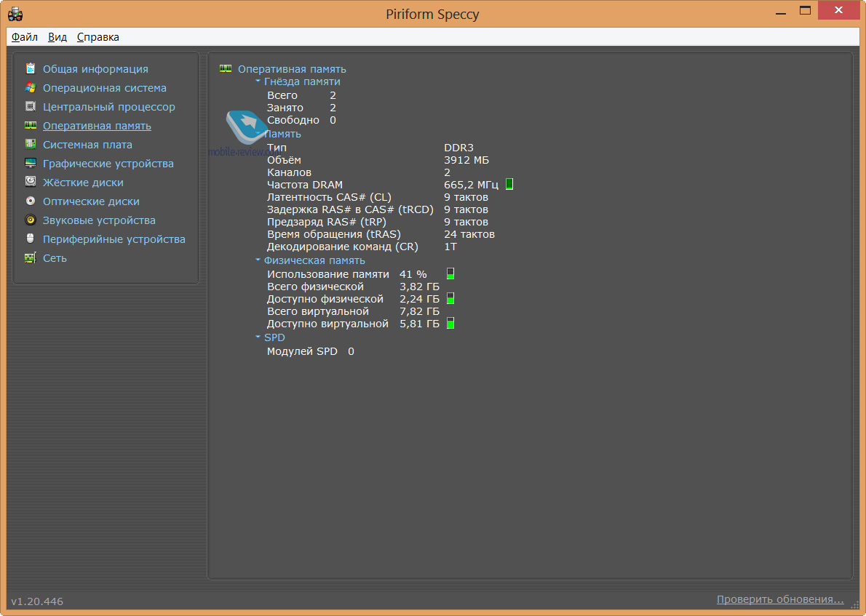Click the Каналов label

[289, 173]
